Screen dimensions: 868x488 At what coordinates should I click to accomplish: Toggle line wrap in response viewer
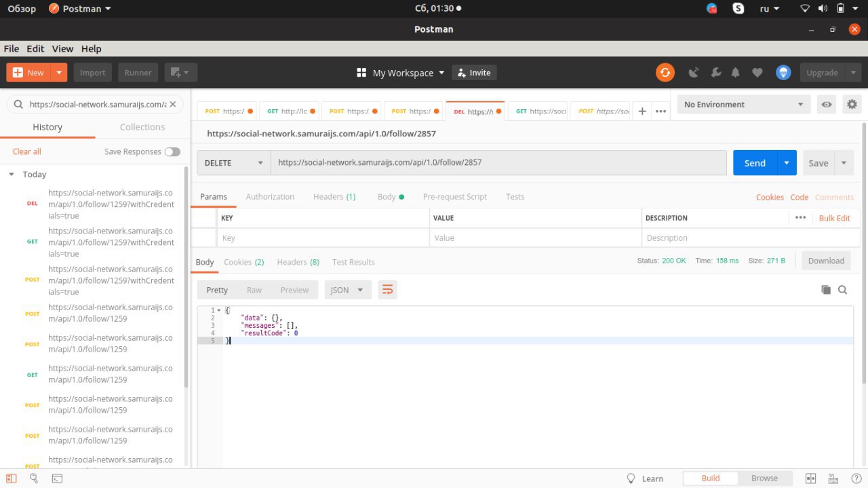(x=388, y=290)
